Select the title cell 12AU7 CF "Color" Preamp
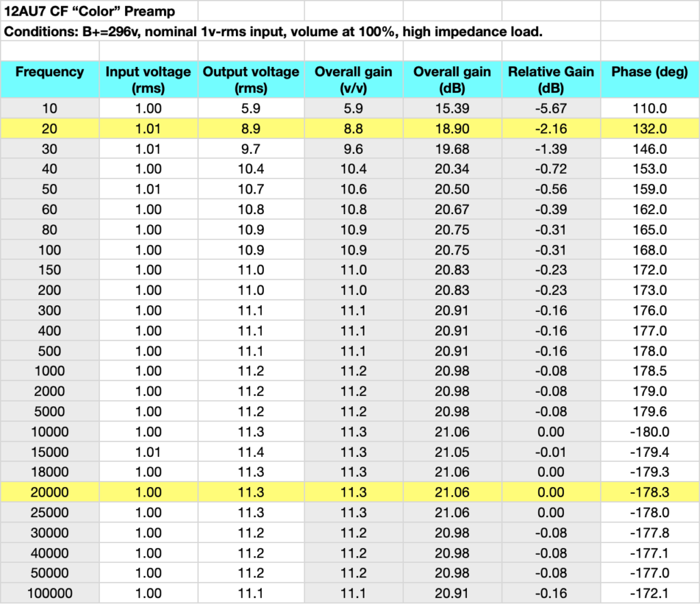This screenshot has width=700, height=604. [x=99, y=11]
